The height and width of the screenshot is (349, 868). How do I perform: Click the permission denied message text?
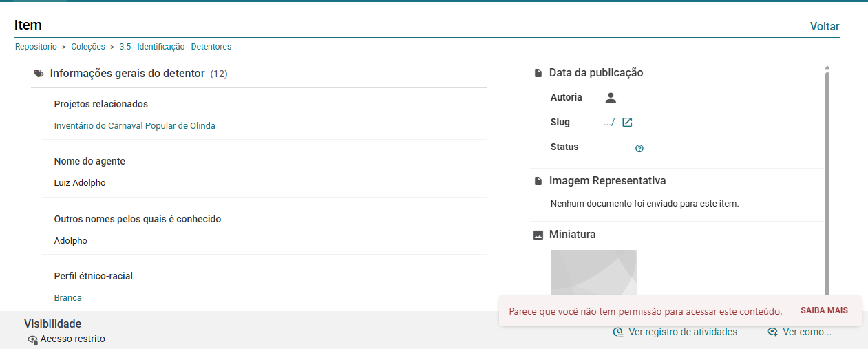pyautogui.click(x=646, y=311)
